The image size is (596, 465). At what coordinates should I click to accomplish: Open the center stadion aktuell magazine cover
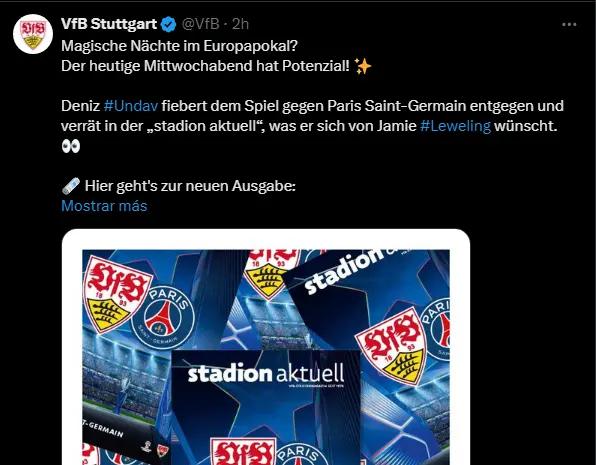[266, 408]
